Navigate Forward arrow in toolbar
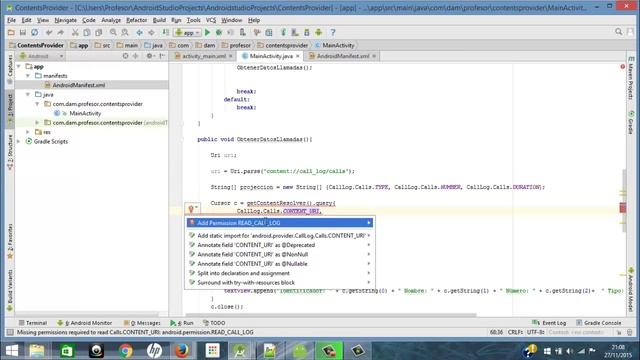 [x=151, y=32]
